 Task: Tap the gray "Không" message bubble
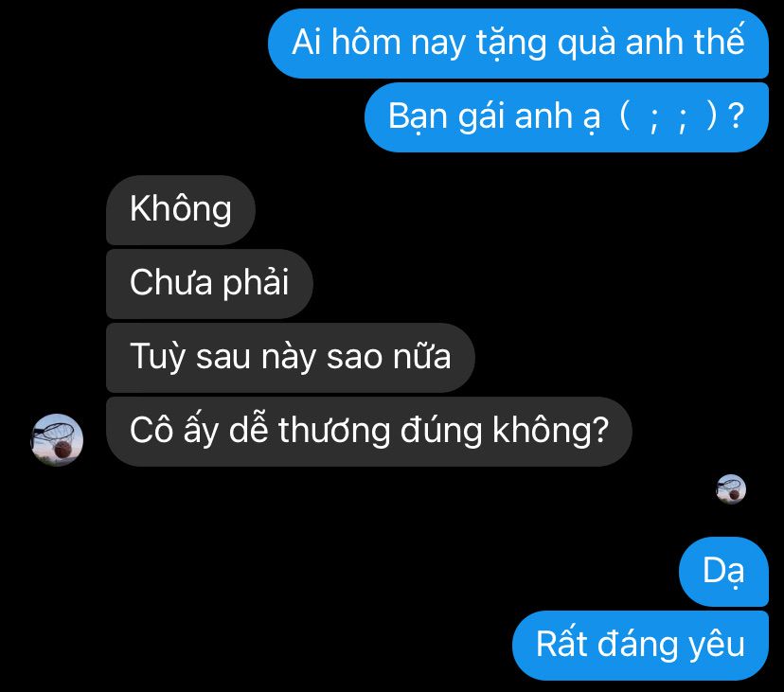coord(181,210)
